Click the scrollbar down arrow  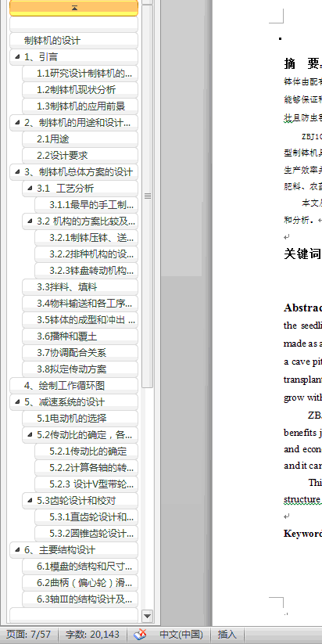(x=147, y=615)
